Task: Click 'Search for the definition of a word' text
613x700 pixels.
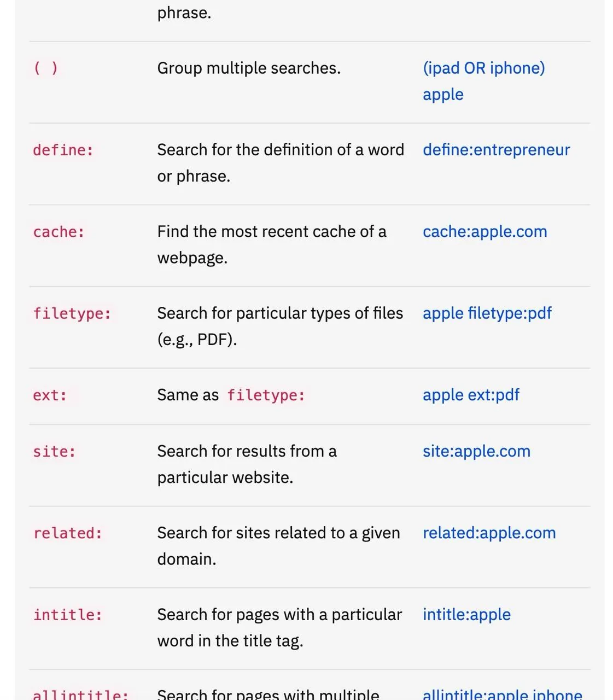Action: click(281, 150)
